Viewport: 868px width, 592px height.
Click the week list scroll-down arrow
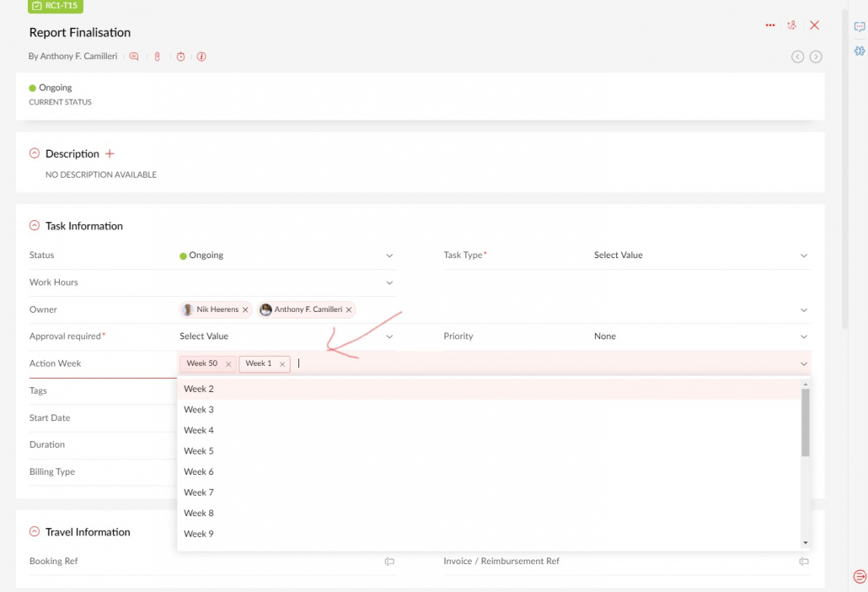tap(806, 543)
